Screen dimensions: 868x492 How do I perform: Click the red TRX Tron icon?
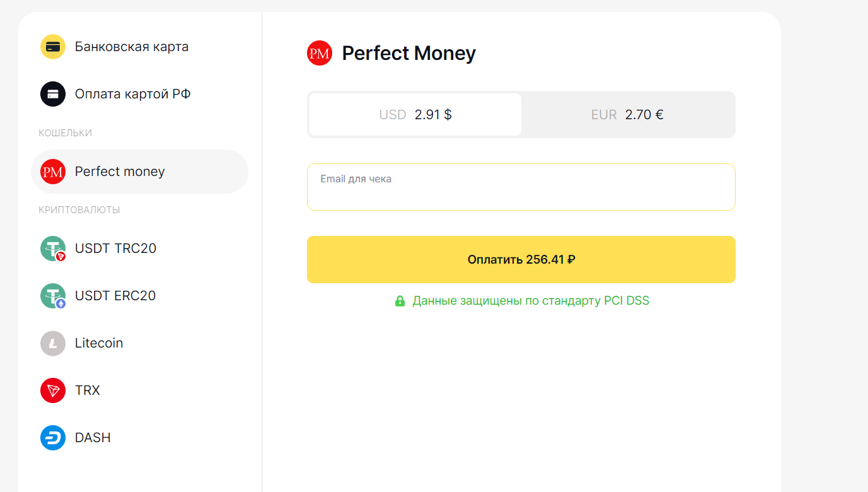53,390
